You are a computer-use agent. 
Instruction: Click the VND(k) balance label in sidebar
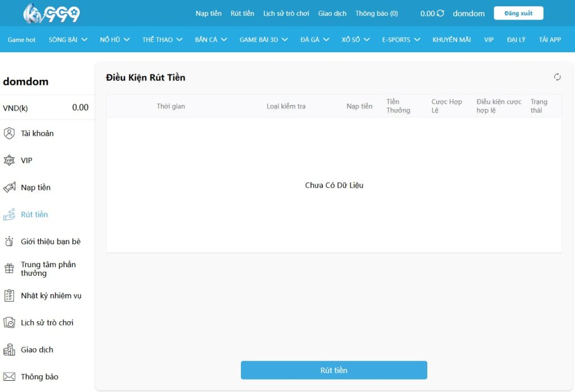pyautogui.click(x=15, y=108)
